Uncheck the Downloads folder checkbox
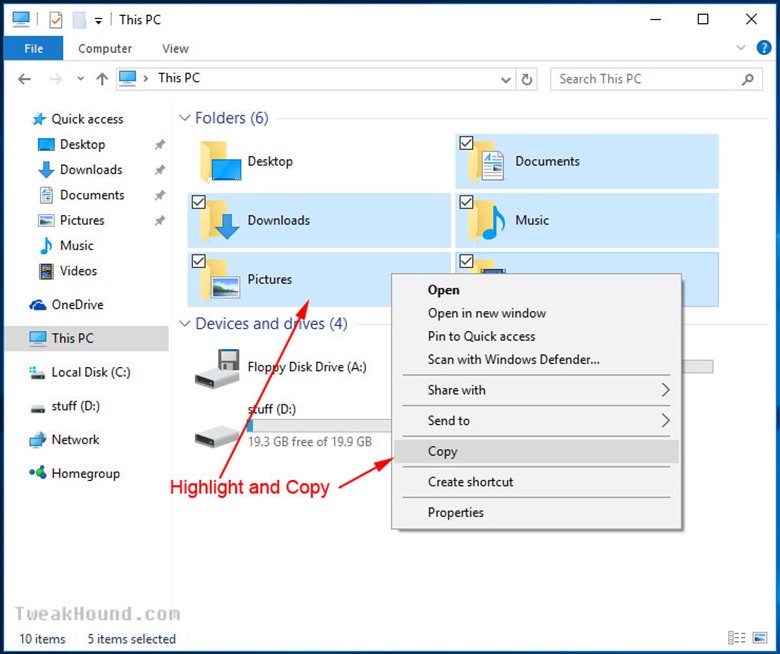The image size is (780, 654). [x=198, y=202]
